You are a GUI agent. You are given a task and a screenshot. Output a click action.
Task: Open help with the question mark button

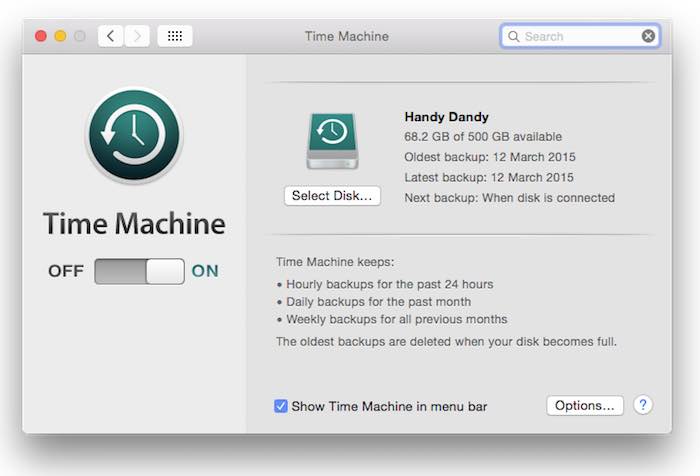(x=643, y=405)
